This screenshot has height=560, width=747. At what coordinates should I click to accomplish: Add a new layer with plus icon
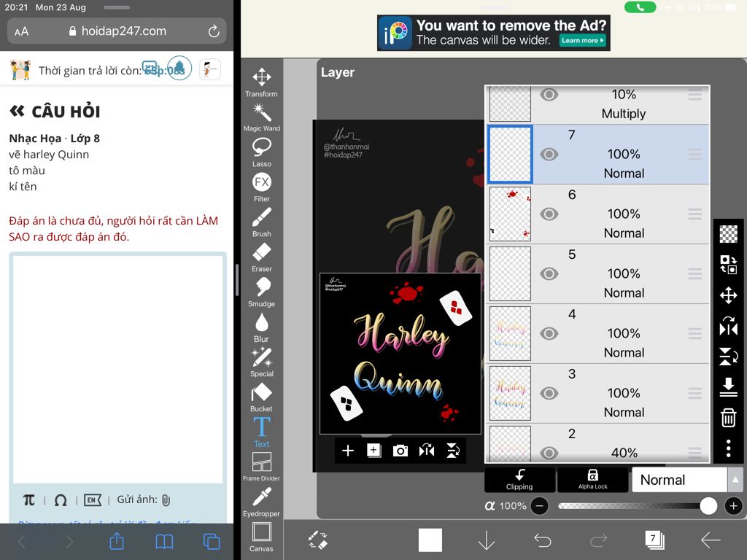point(348,451)
